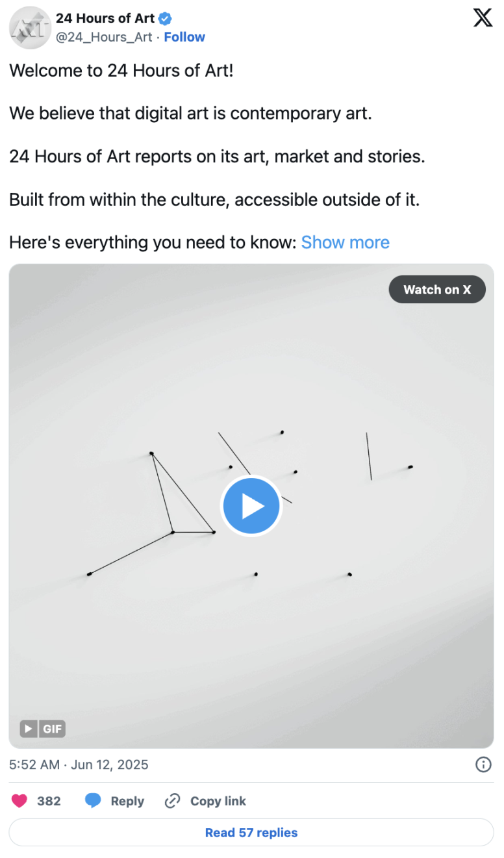
Task: Open the 5:52 AM Jun 12, 2025 timestamp
Action: point(79,764)
